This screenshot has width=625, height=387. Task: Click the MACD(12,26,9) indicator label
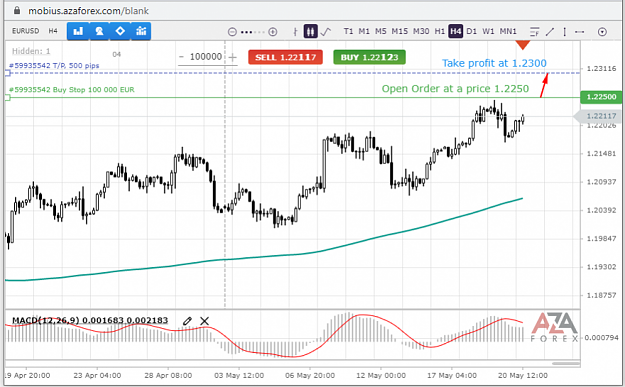click(90, 320)
